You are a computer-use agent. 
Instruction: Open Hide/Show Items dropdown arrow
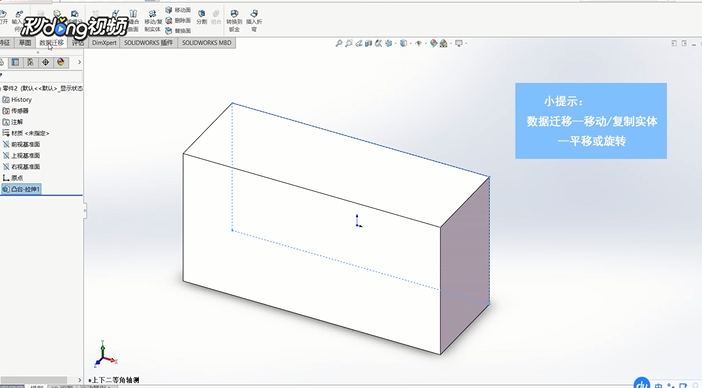click(x=425, y=43)
